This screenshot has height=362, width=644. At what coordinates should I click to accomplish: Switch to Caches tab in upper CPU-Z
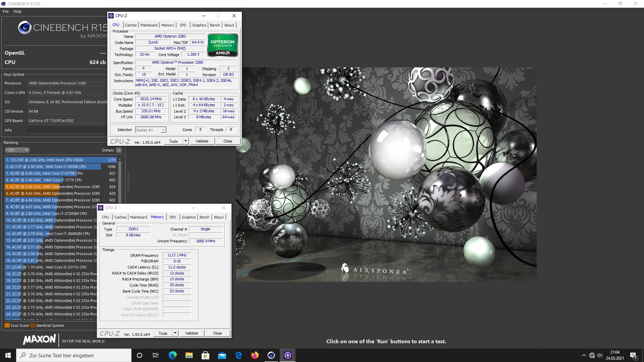[130, 25]
